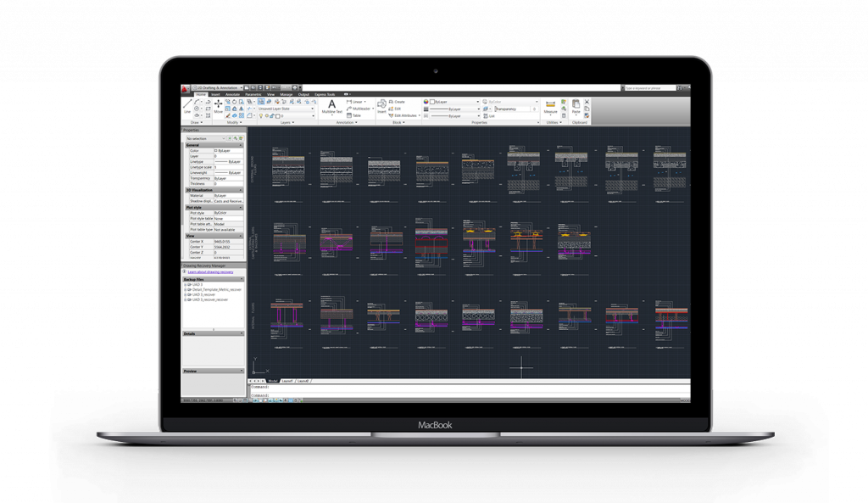Screen dimensions: 868x503
Task: Open the AutoCAD application menu (red A)
Action: (184, 88)
